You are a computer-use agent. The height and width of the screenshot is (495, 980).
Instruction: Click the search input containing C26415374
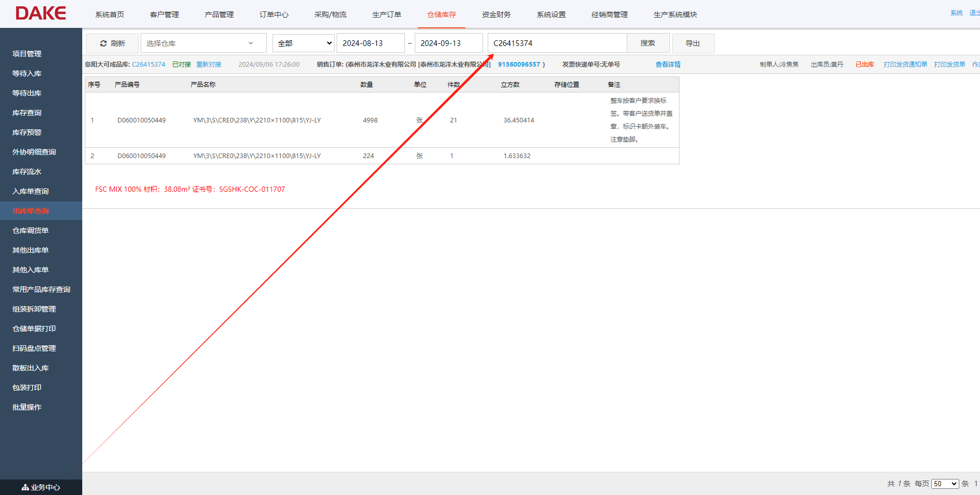point(556,43)
